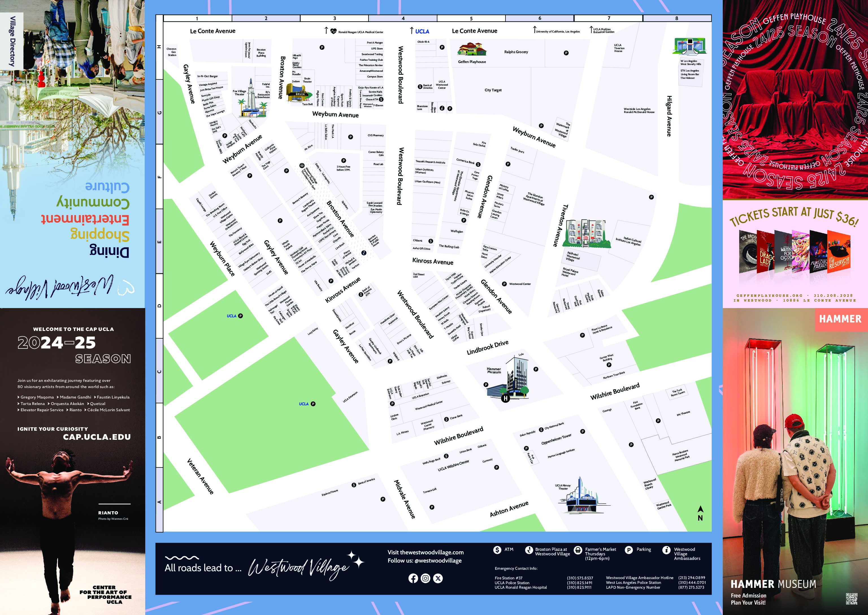Click the Ashton Avenue street name

[x=509, y=509]
